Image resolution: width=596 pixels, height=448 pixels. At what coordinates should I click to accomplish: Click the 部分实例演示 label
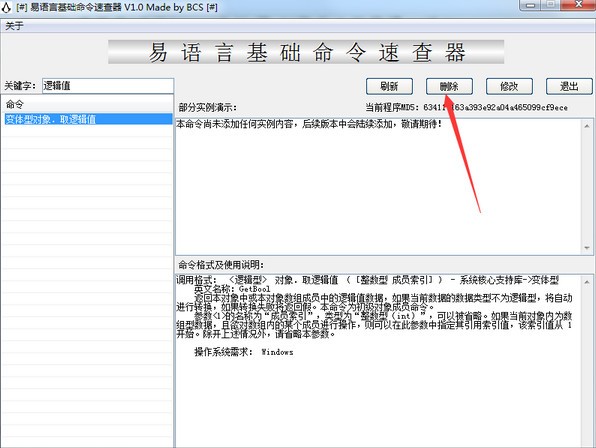208,108
